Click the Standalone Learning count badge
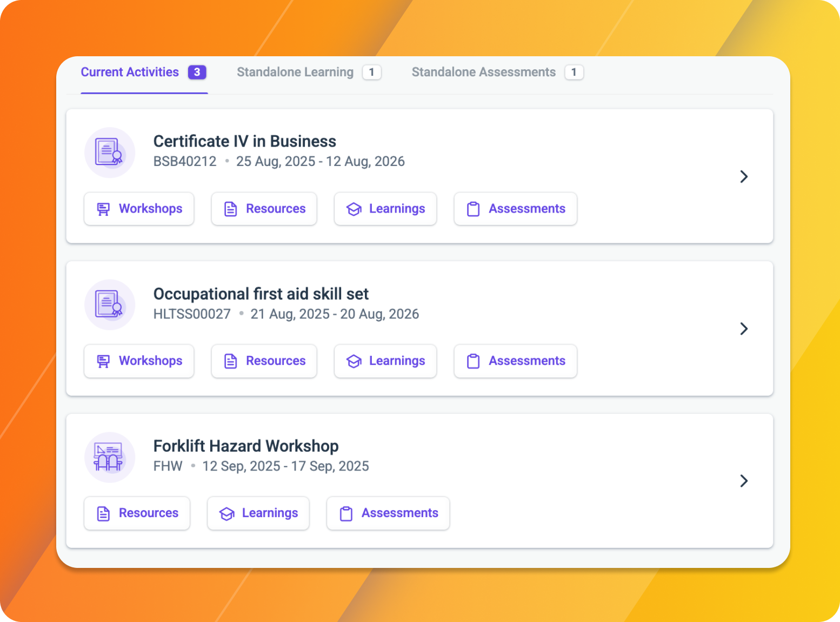 point(372,72)
